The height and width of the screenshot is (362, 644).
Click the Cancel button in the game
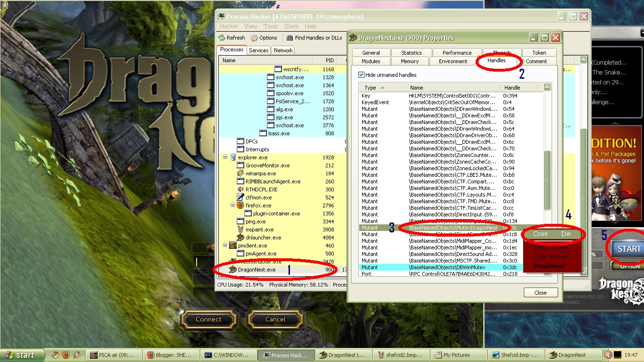[x=275, y=319]
